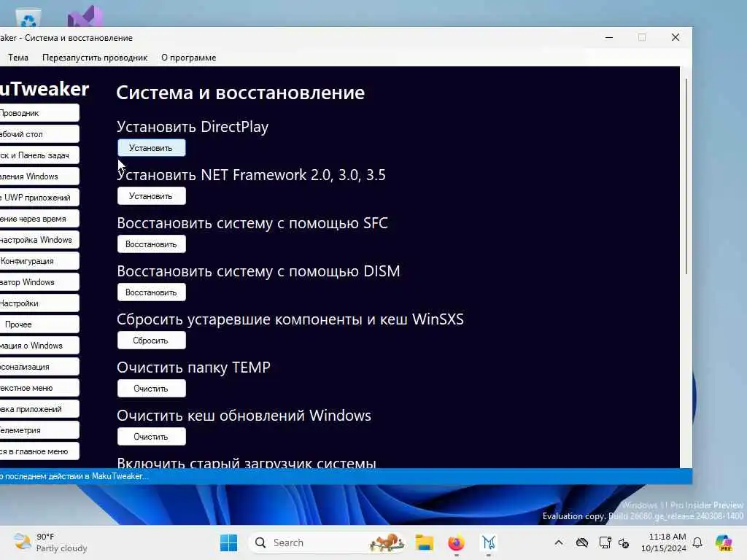Image resolution: width=747 pixels, height=560 pixels.
Task: Open the Тема menu
Action: pyautogui.click(x=18, y=58)
